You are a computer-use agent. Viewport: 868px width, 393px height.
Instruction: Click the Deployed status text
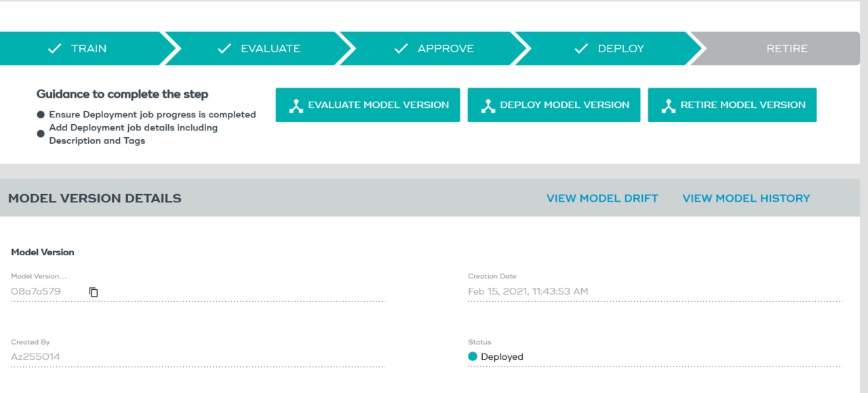[502, 357]
